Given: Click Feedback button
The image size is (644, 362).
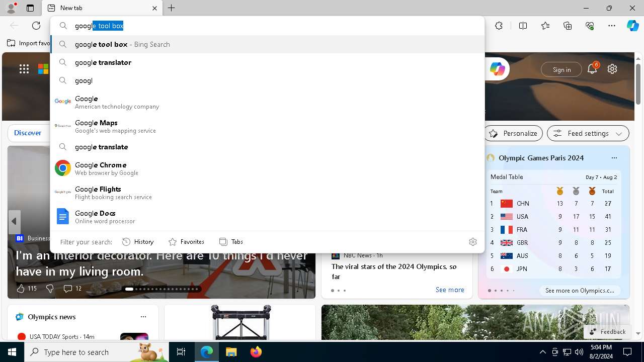Looking at the screenshot, I should (607, 332).
